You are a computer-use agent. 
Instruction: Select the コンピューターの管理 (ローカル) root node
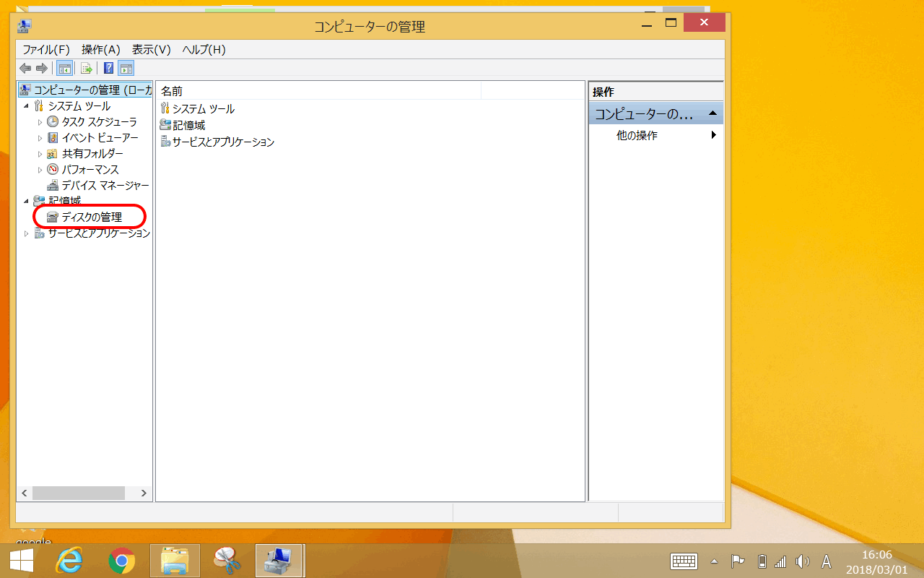86,90
